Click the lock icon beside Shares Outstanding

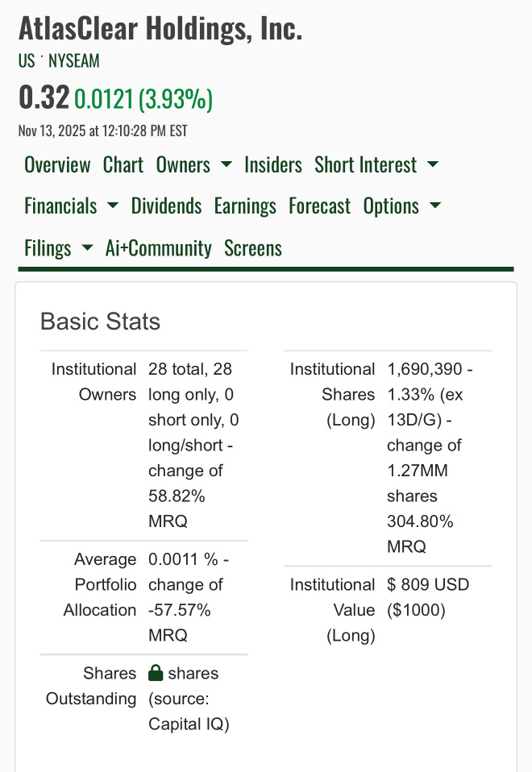point(156,673)
